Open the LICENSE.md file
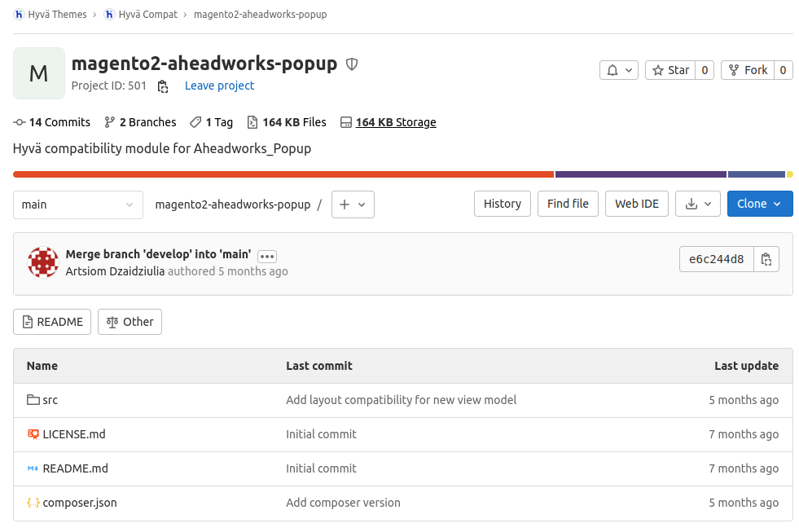 click(74, 435)
